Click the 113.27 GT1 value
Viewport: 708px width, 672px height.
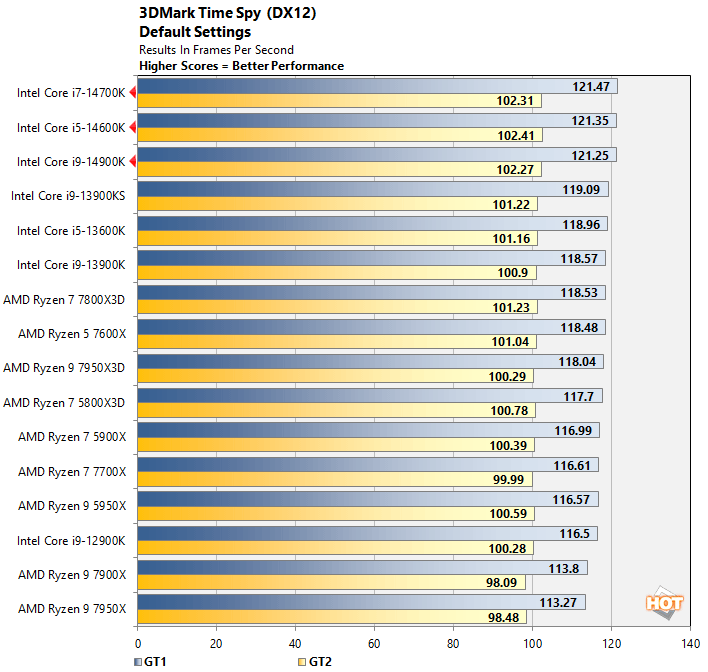(558, 602)
